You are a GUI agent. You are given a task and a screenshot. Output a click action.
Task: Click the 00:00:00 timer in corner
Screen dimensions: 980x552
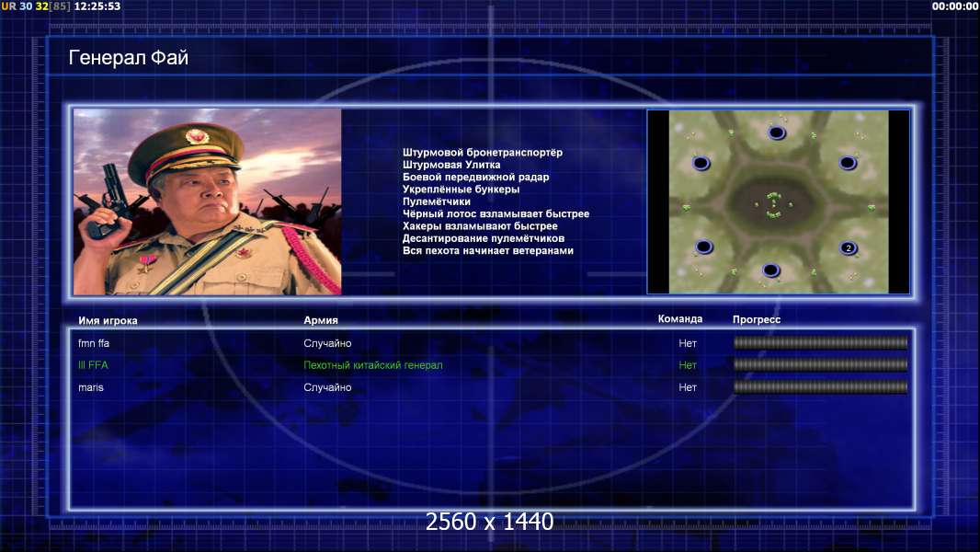(x=955, y=6)
